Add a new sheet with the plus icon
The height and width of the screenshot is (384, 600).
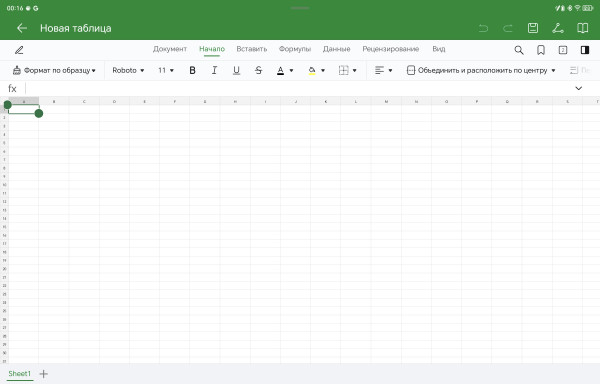44,374
